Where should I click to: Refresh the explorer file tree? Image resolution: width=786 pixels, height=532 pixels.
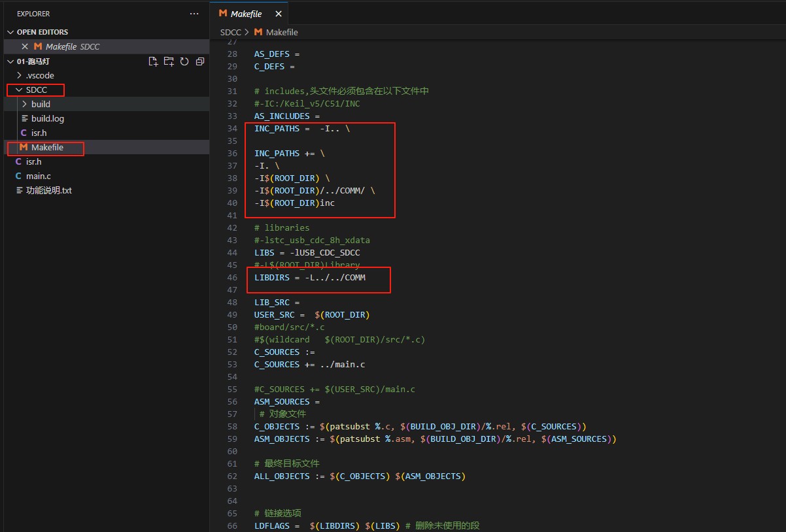(184, 61)
